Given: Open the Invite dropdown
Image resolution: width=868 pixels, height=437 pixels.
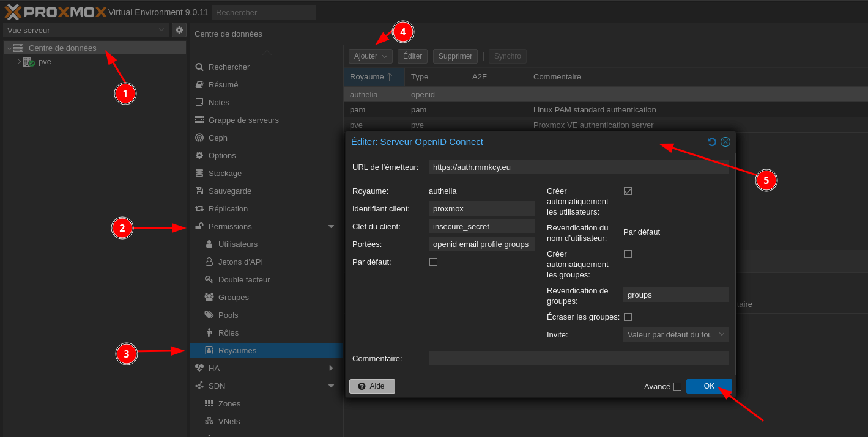Looking at the screenshot, I should (675, 334).
